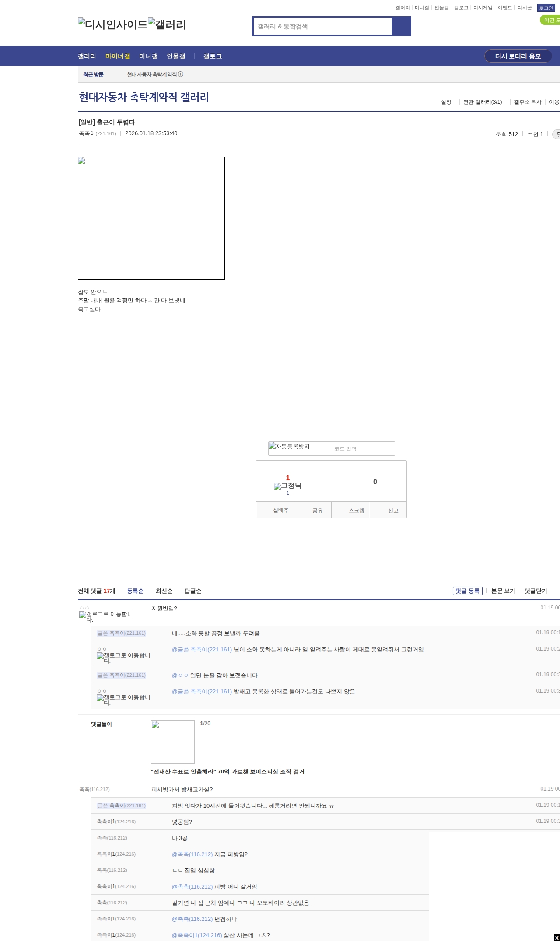Click the 고정닉 icon in the recommend box
Screen dimensions: 560x941
(287, 486)
